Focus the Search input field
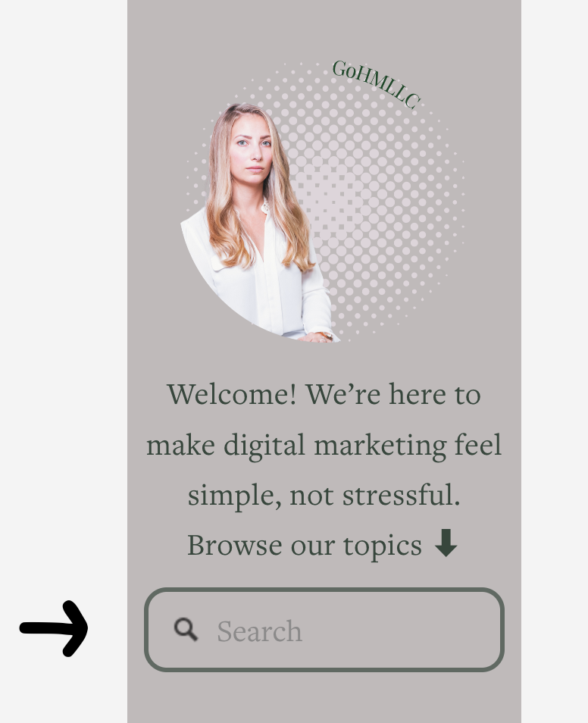Image resolution: width=588 pixels, height=723 pixels. [x=324, y=630]
